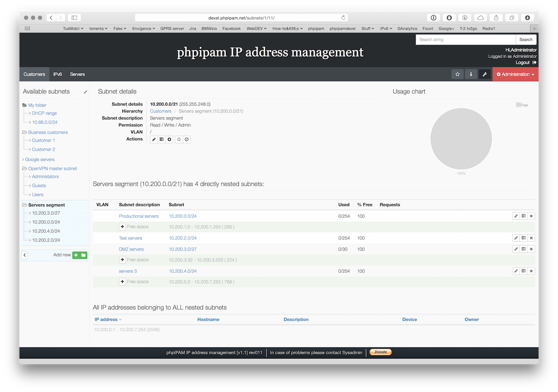Open the TusMobil bookmarks dropdown
This screenshot has width=558, height=392.
(73, 28)
